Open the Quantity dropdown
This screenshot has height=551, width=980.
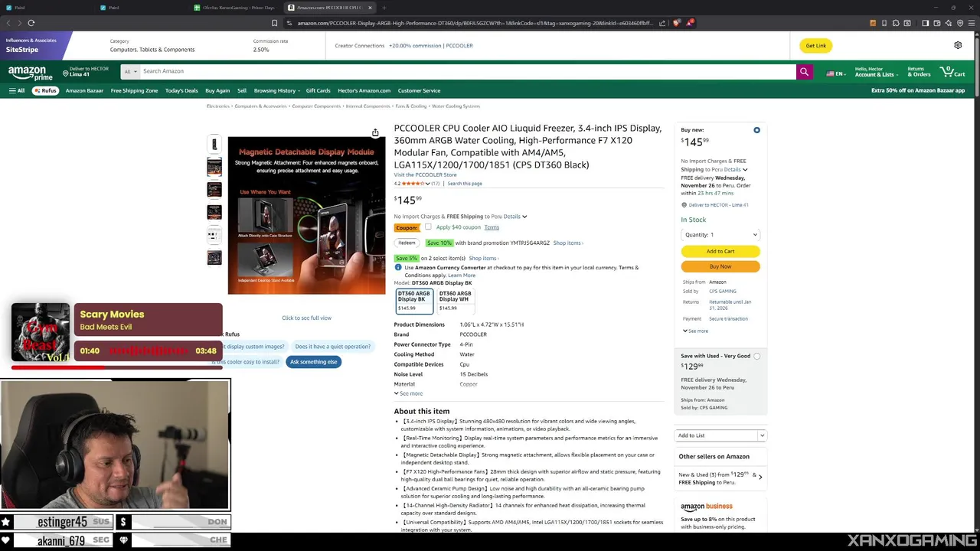pos(720,235)
